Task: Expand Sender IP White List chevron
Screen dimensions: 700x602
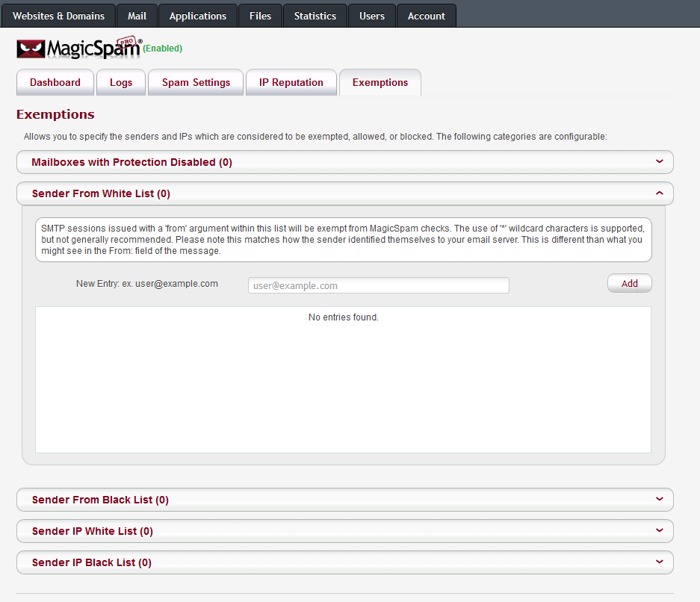Action: [x=660, y=530]
